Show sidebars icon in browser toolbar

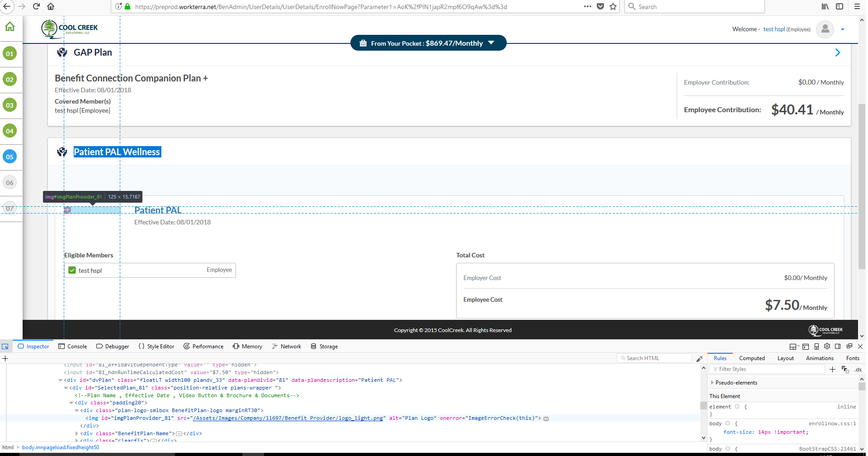coord(840,6)
